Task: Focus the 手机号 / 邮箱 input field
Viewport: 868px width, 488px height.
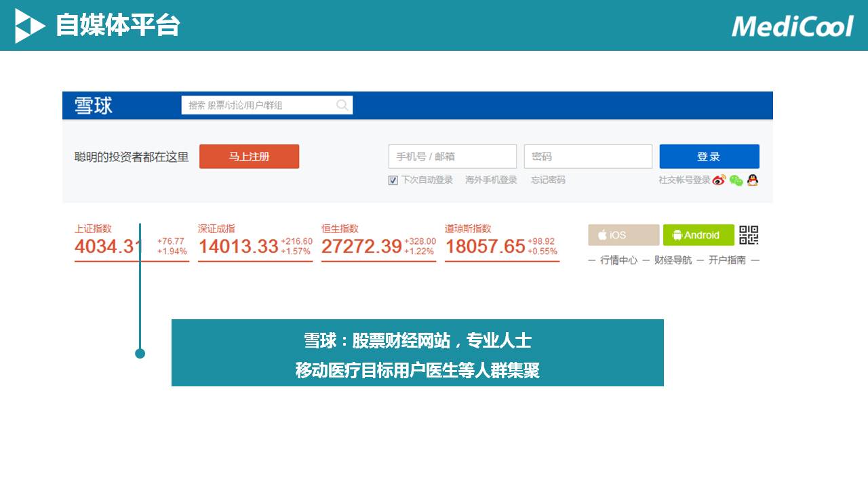Action: pyautogui.click(x=452, y=157)
